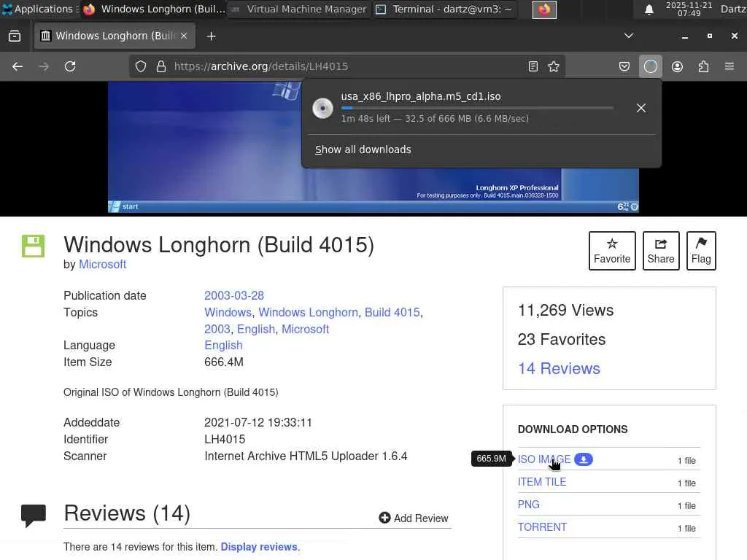Open the Windows Longhorn topic link
747x560 pixels.
[x=308, y=312]
